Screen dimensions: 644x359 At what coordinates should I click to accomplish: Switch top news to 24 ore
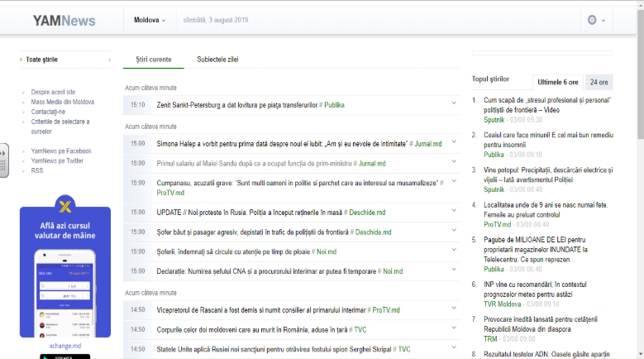(x=599, y=82)
